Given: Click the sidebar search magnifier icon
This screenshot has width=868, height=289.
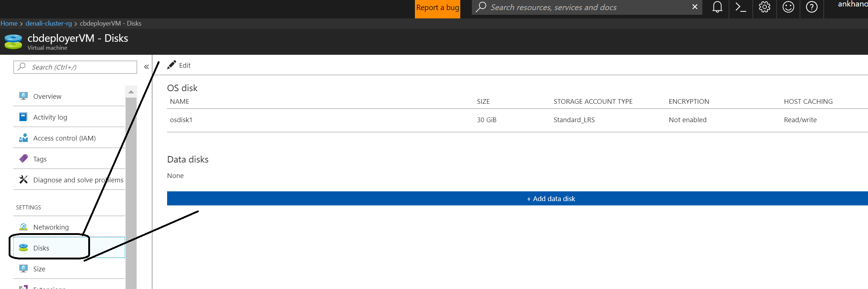Looking at the screenshot, I should 22,67.
